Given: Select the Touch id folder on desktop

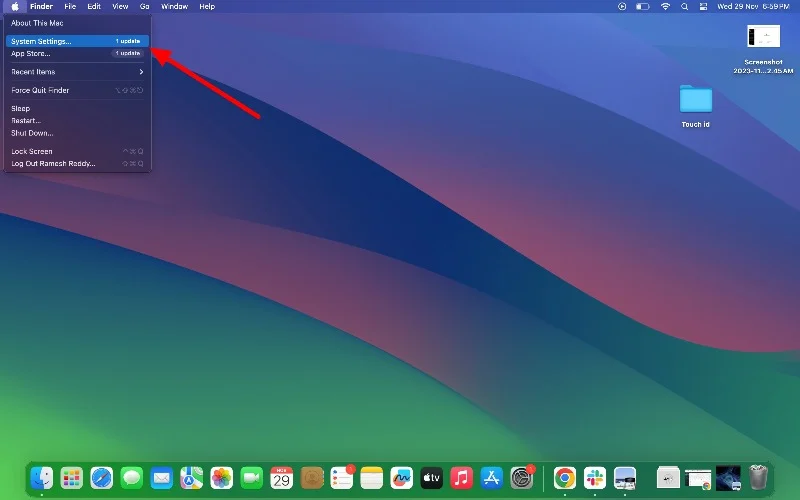Looking at the screenshot, I should tap(695, 100).
